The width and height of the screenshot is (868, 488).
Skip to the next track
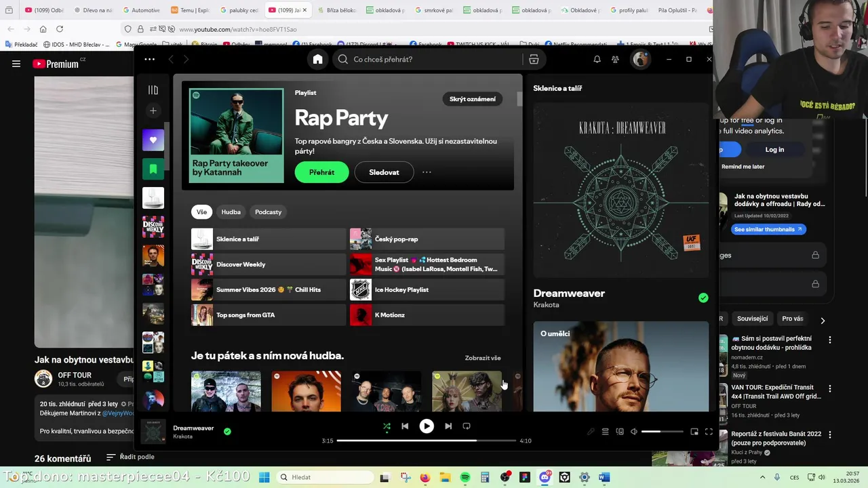coord(448,426)
